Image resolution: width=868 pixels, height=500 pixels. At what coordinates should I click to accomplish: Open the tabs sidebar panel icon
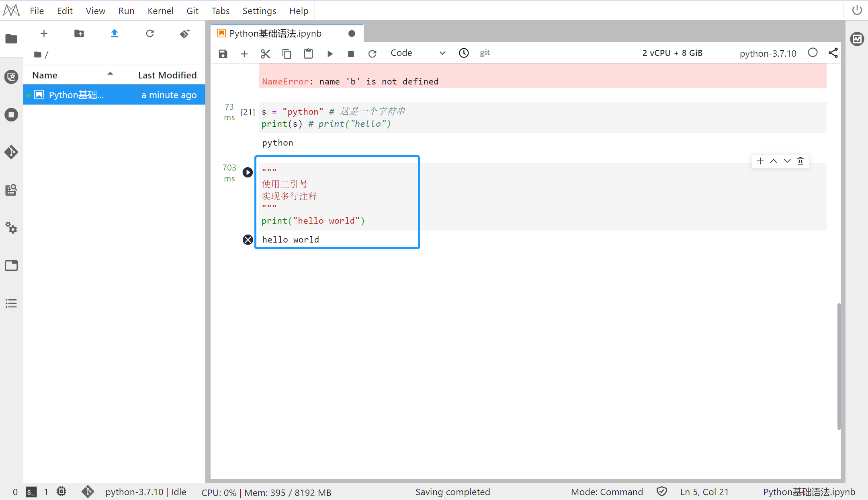[11, 265]
